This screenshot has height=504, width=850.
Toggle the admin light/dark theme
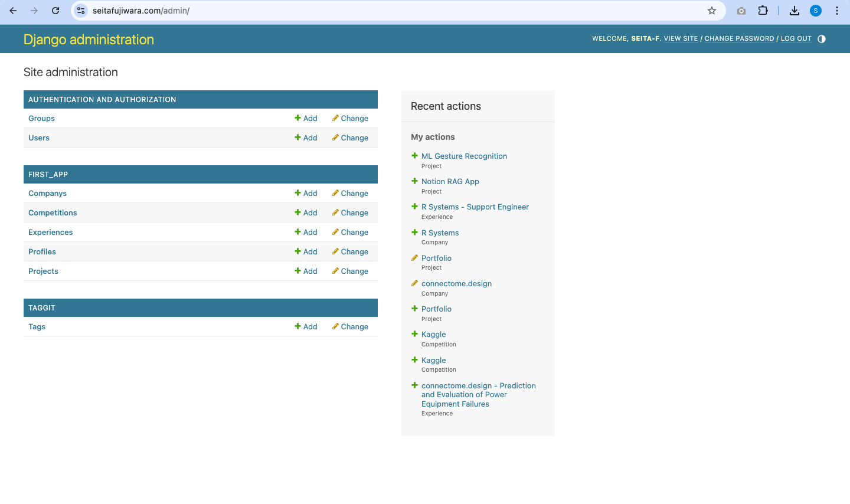822,39
